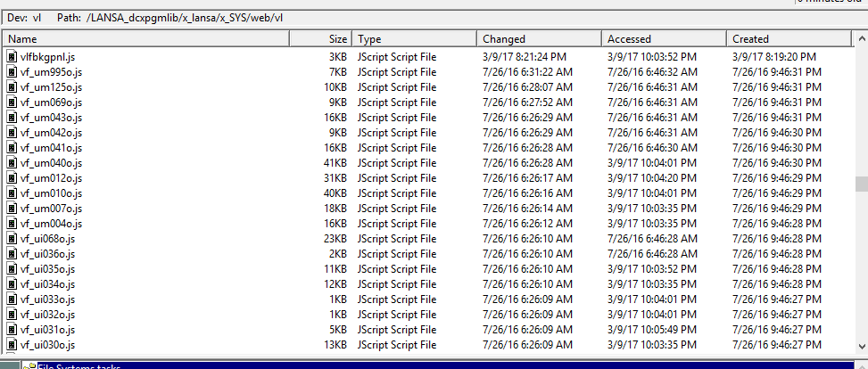The image size is (868, 369).
Task: Click the 3/9/17 8:21:24 PM changed date
Action: tap(525, 57)
